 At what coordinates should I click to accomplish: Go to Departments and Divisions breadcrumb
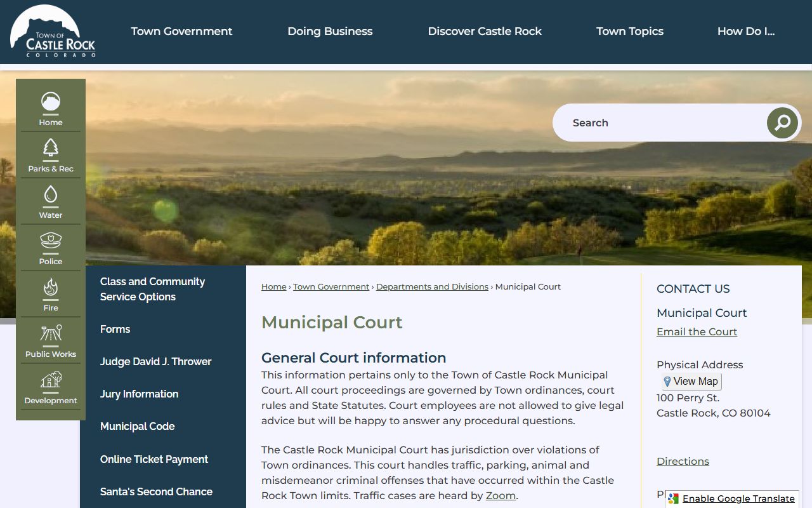[432, 287]
